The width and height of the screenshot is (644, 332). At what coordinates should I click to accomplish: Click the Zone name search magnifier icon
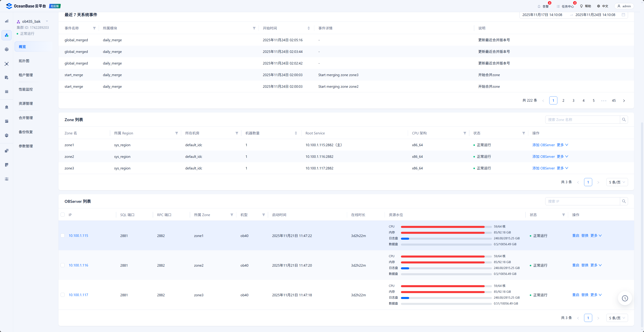click(624, 120)
